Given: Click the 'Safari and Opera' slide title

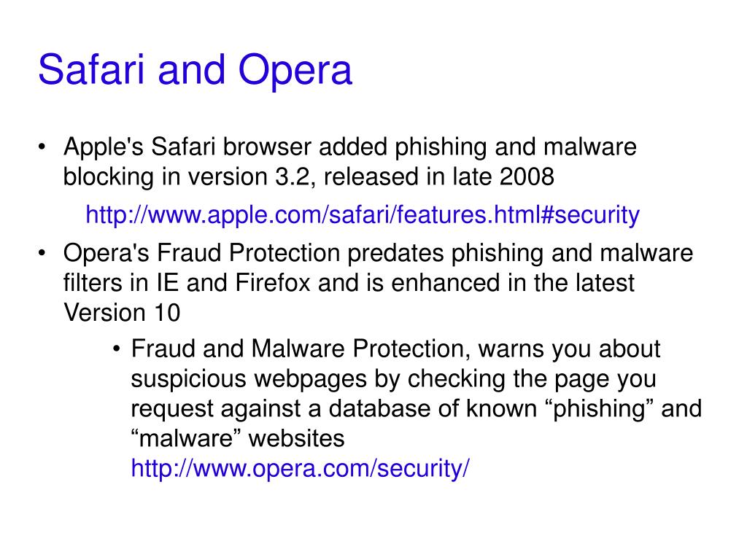Looking at the screenshot, I should coord(195,70).
